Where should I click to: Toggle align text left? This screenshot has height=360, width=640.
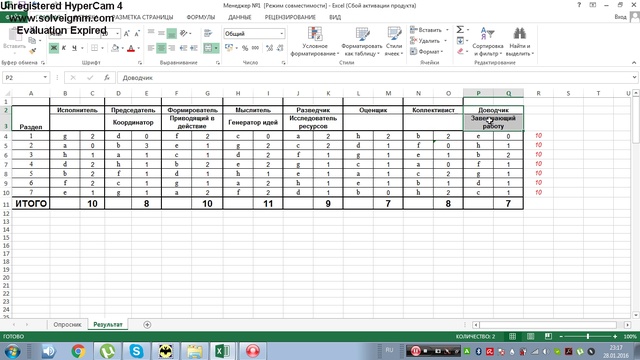tap(151, 48)
